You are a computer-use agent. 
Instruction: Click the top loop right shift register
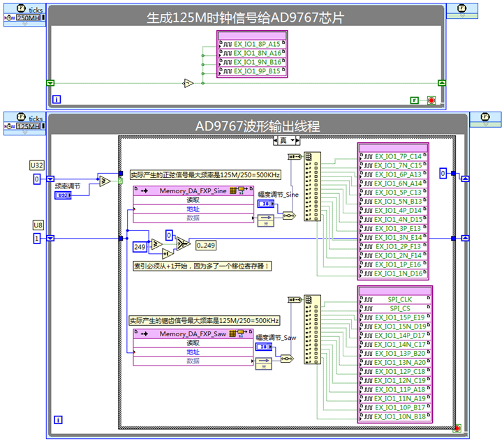(x=442, y=83)
